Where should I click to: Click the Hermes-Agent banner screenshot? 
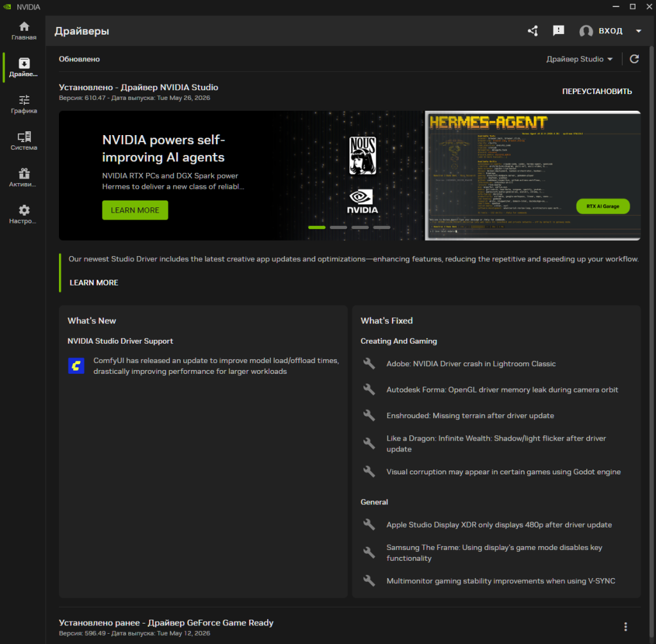(532, 175)
